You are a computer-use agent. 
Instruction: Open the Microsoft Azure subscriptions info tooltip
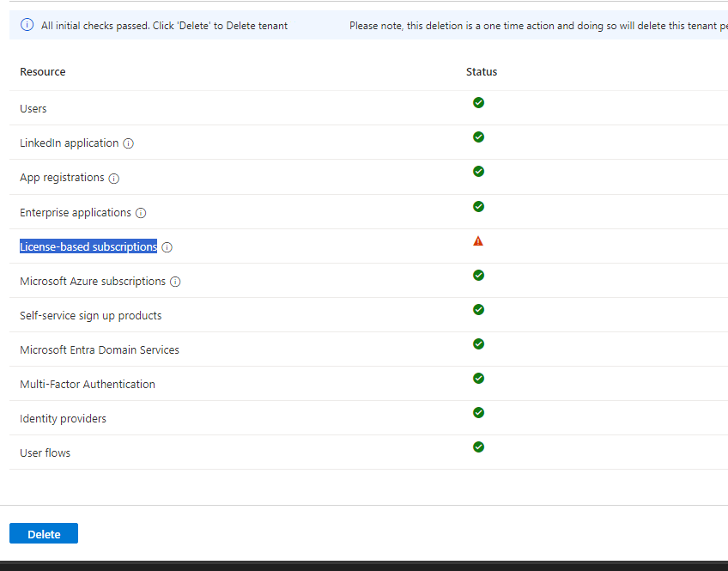click(x=175, y=281)
